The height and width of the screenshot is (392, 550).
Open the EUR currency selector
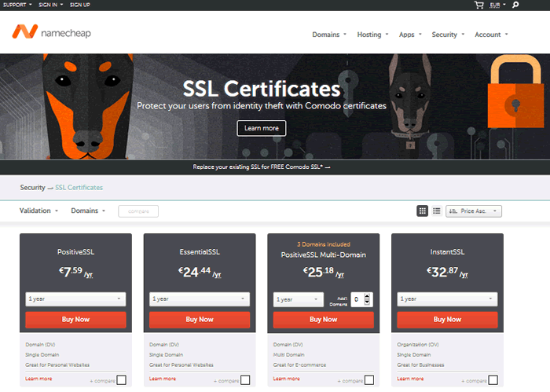point(497,5)
